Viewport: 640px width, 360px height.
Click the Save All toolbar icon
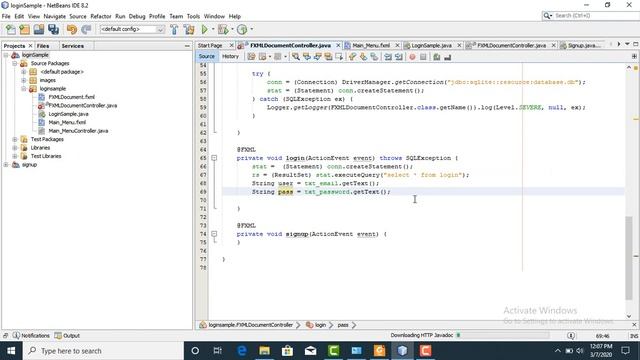53,29
